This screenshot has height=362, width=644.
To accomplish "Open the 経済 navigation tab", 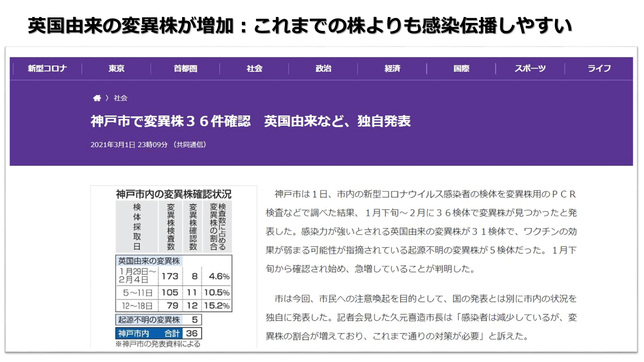I will (x=392, y=68).
